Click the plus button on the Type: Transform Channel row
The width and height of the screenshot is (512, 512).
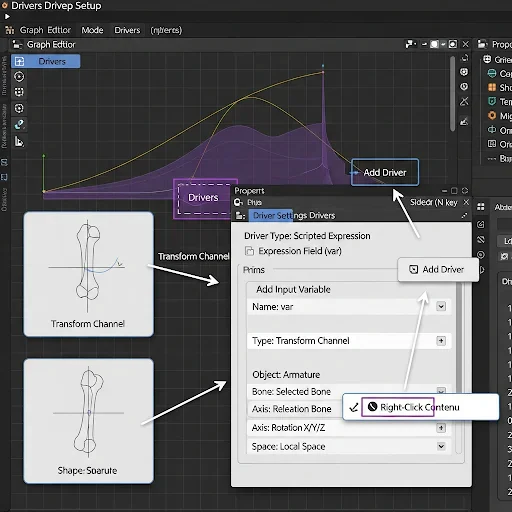tap(441, 341)
